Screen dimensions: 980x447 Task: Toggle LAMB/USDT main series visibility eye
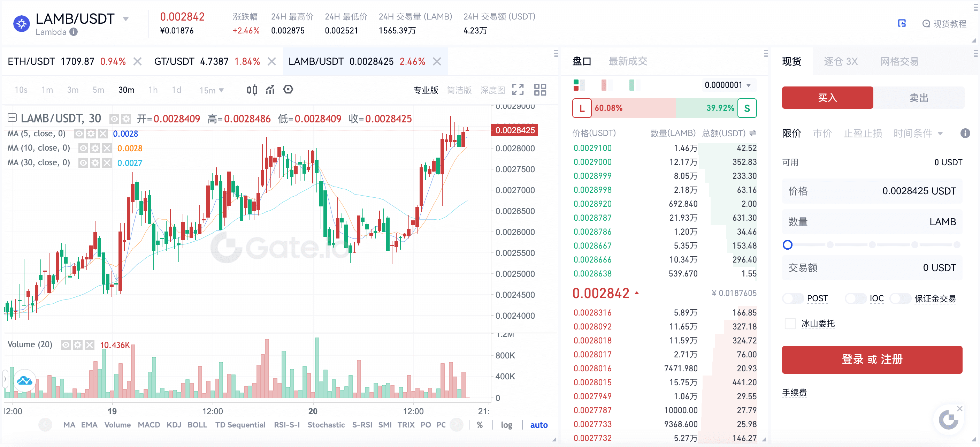(x=114, y=119)
